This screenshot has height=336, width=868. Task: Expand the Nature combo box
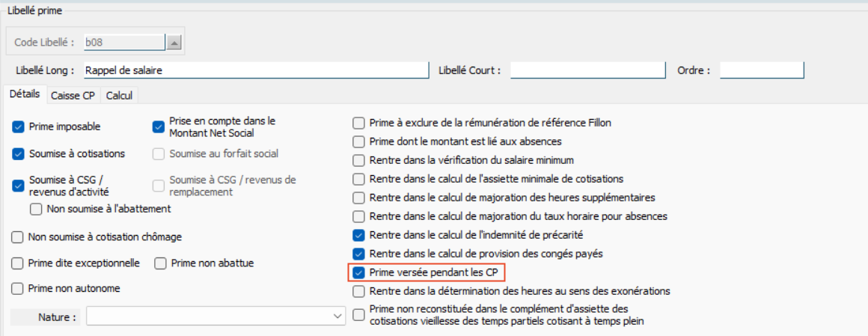point(337,317)
